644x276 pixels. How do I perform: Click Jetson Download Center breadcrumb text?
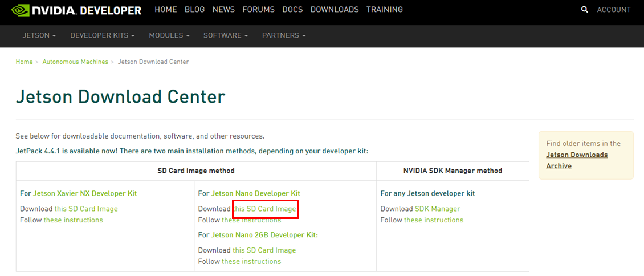[x=154, y=62]
